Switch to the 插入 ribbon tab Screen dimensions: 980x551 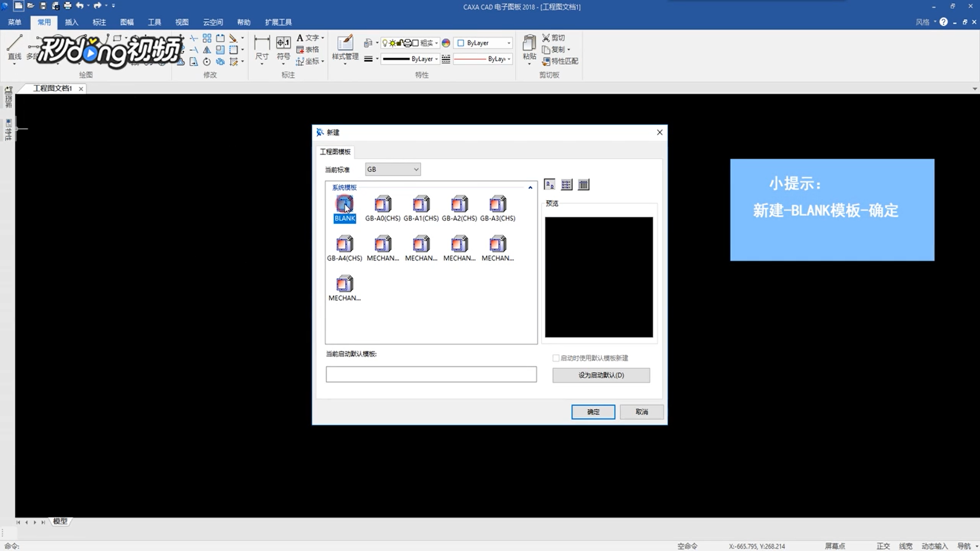[71, 22]
